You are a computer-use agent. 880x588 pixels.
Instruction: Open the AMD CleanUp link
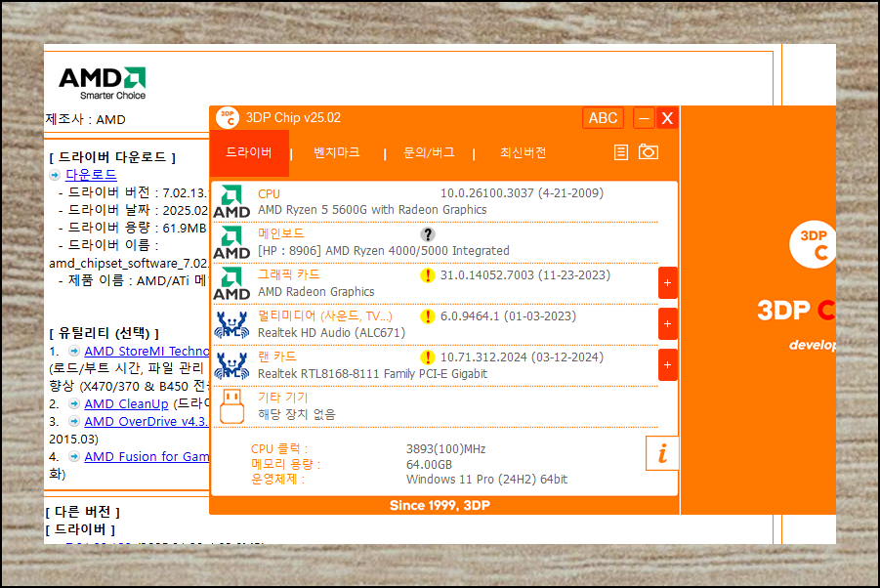126,404
